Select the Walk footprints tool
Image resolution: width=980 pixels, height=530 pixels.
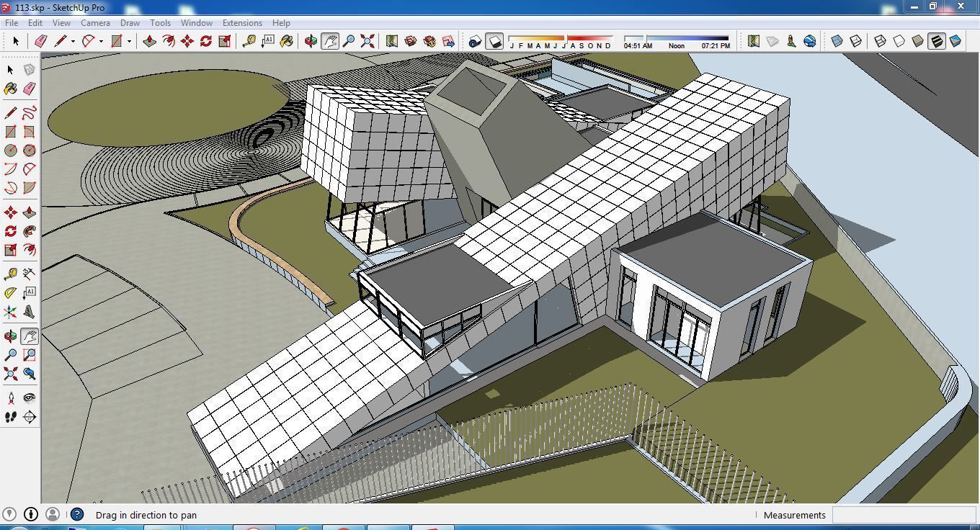[x=11, y=417]
